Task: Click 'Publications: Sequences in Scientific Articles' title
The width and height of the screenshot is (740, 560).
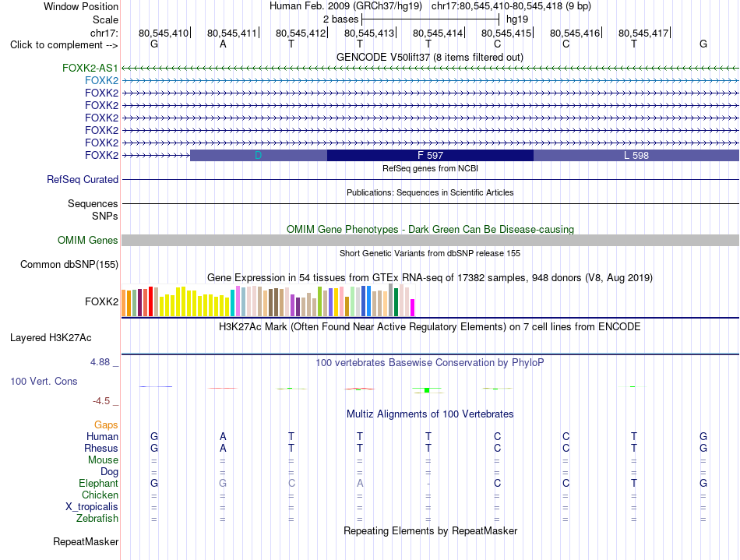Action: 430,192
